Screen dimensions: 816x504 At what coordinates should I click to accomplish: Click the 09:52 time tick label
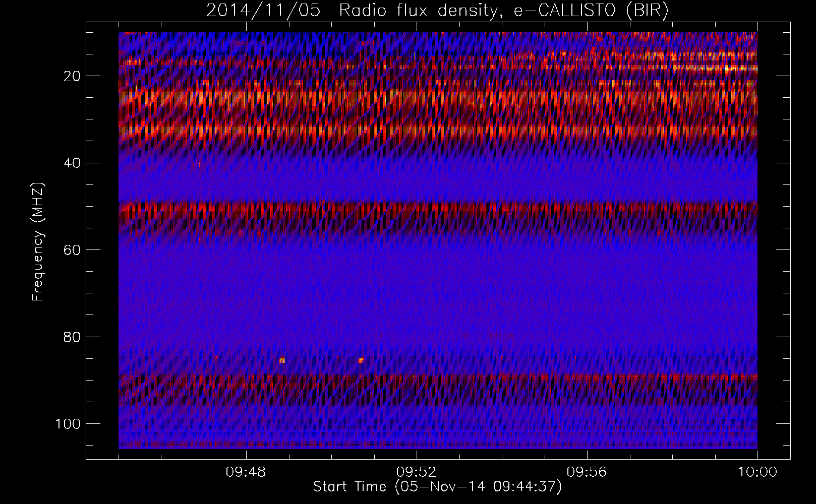pyautogui.click(x=417, y=472)
